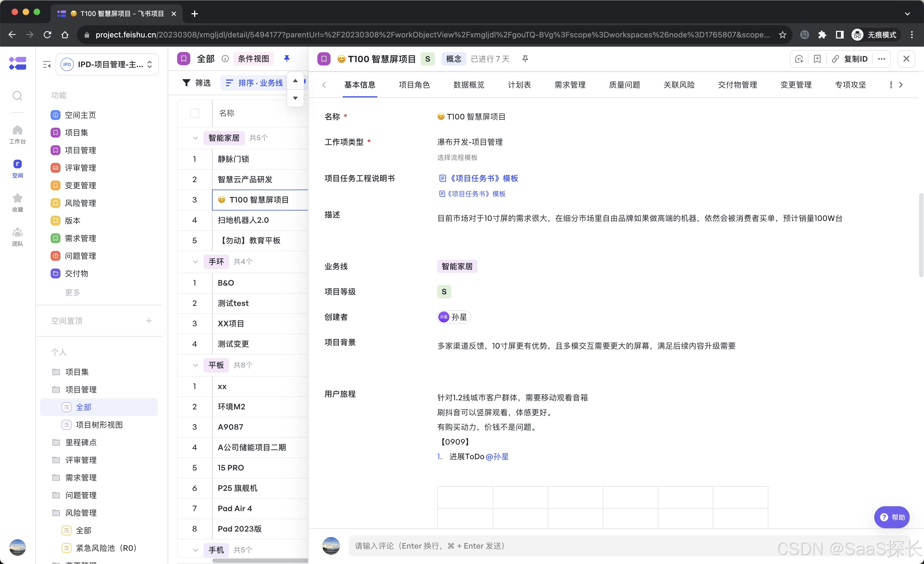The image size is (924, 564).
Task: Click the blue pin icon beside 条件视图
Action: coord(287,59)
